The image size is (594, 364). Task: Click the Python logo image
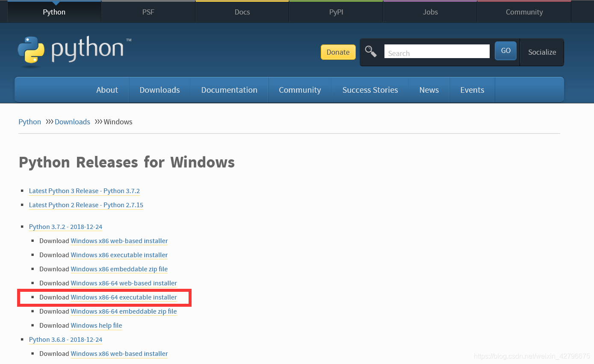[x=74, y=52]
